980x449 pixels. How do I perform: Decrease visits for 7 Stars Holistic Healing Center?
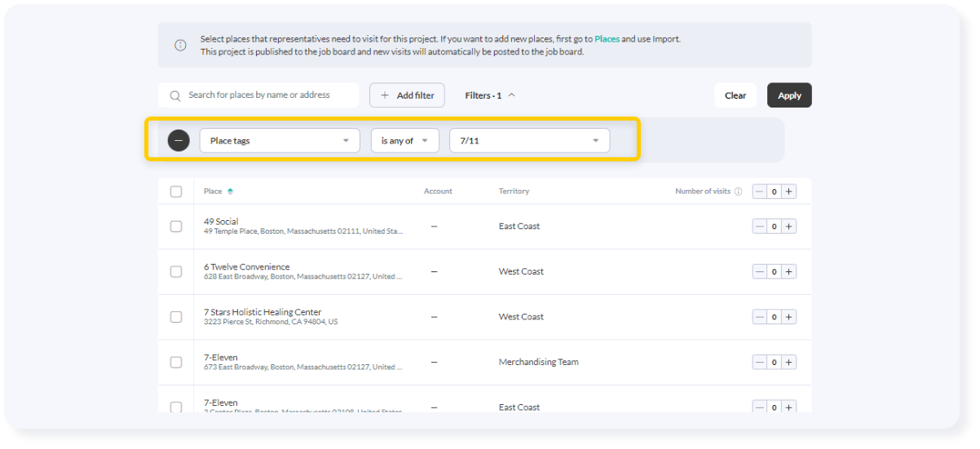tap(760, 317)
